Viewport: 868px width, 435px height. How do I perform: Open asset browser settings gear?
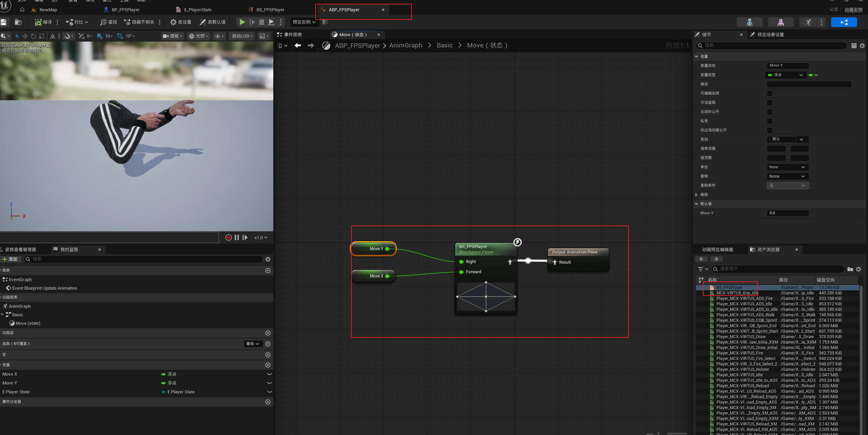tap(858, 269)
